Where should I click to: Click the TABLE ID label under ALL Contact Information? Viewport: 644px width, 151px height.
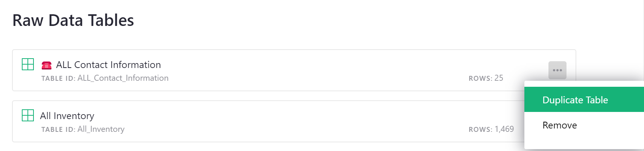[x=58, y=79]
